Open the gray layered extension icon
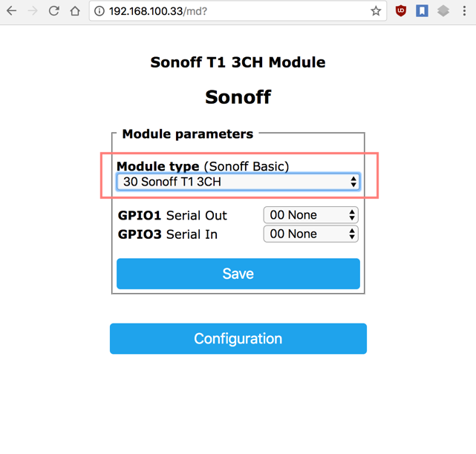Image resolution: width=476 pixels, height=454 pixels. click(443, 11)
